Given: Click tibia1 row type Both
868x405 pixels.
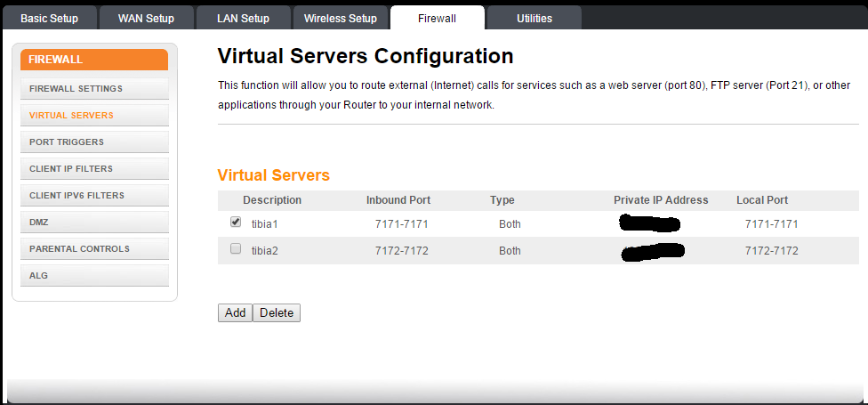Looking at the screenshot, I should tap(510, 224).
